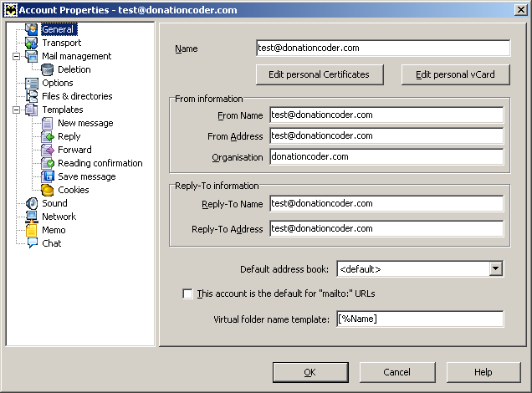Click the Deletion trash can icon
This screenshot has height=393, width=532.
(x=47, y=69)
